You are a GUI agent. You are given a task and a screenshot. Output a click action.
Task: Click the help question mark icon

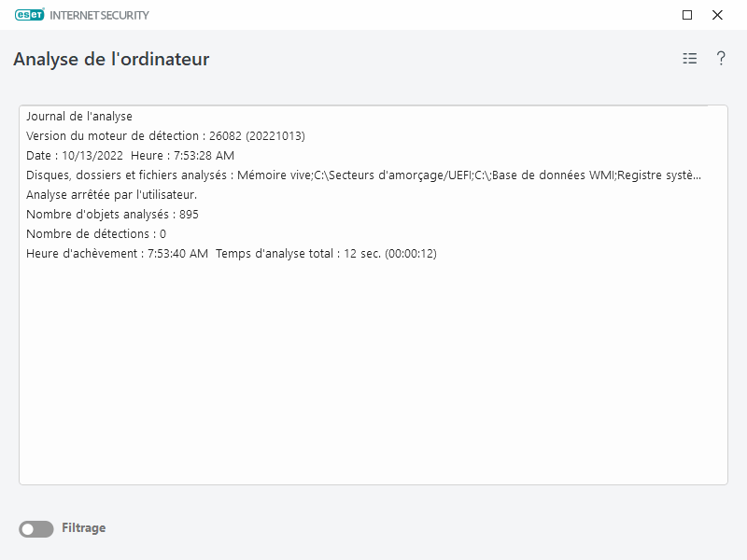(x=720, y=58)
